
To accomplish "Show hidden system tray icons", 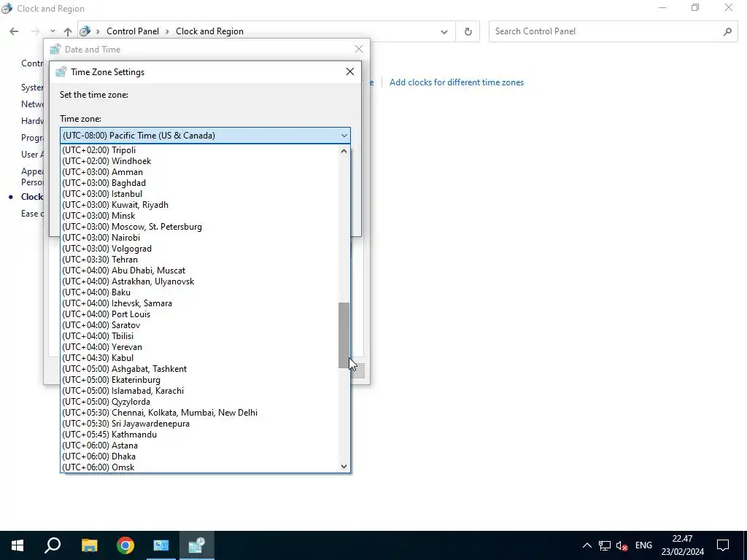I will [x=587, y=545].
